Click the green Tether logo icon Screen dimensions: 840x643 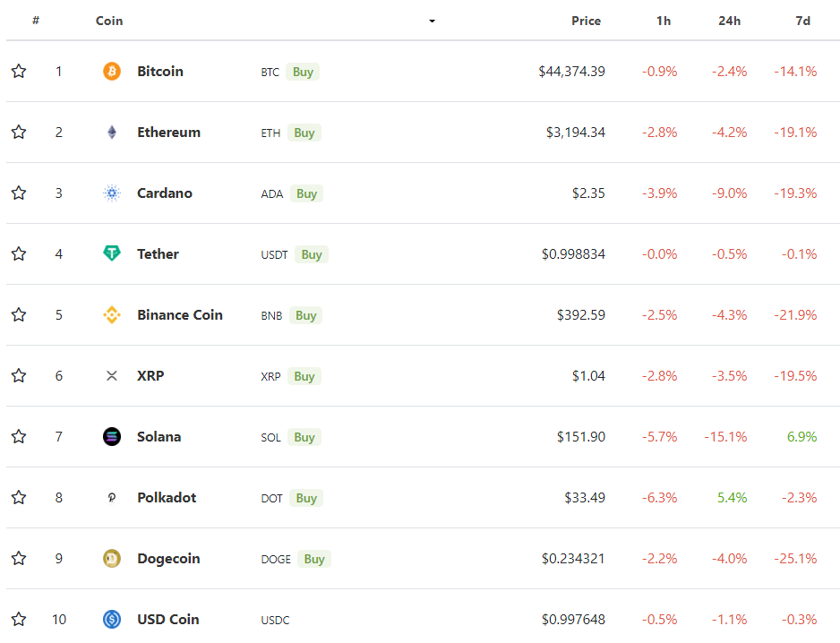pos(111,253)
